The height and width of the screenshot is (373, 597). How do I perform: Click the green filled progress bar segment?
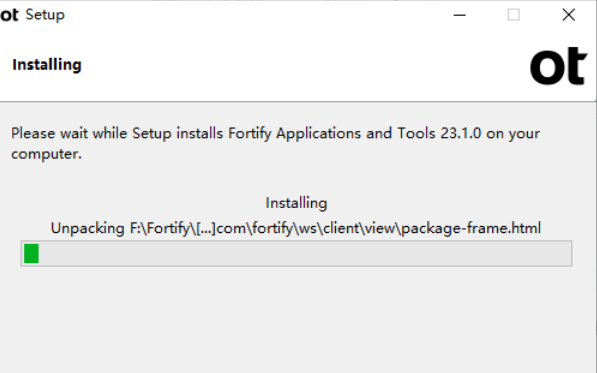point(31,253)
